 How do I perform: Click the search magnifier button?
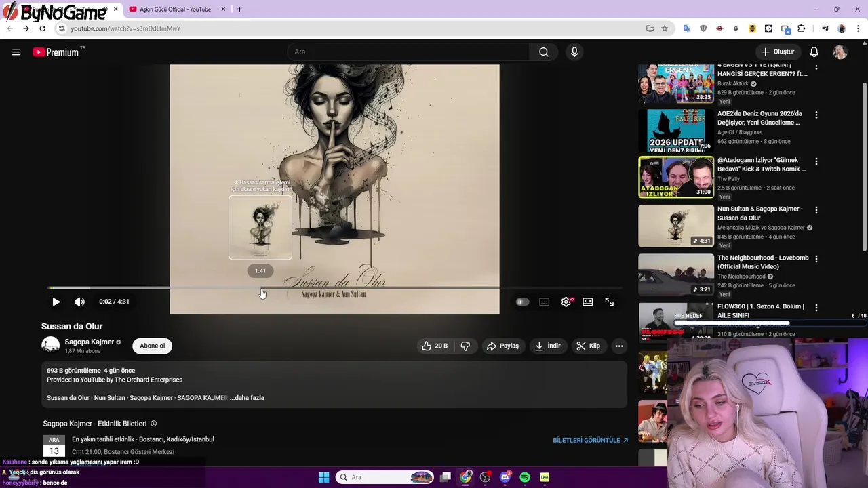pyautogui.click(x=544, y=52)
